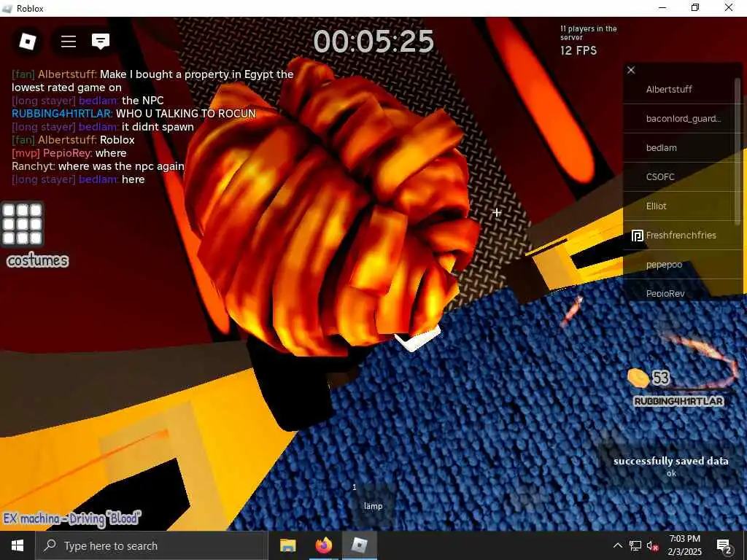Open Firefox from the taskbar

pyautogui.click(x=323, y=545)
